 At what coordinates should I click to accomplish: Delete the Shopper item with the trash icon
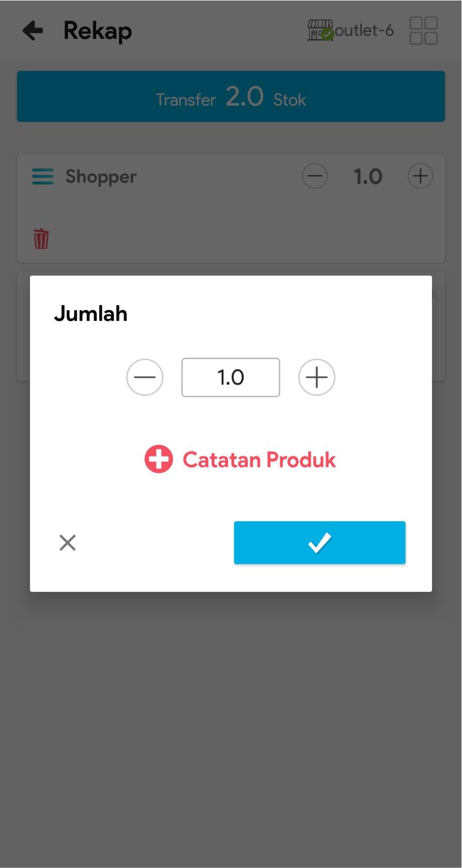(41, 239)
